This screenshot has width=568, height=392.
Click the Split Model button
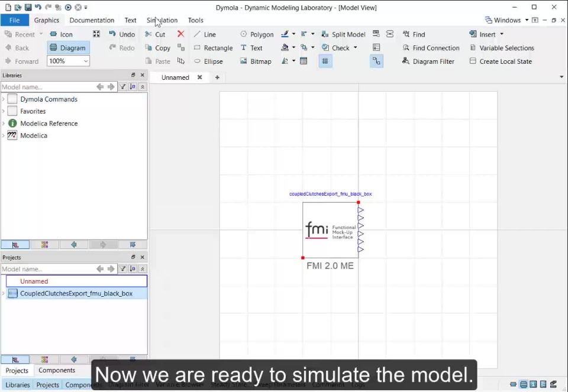343,34
